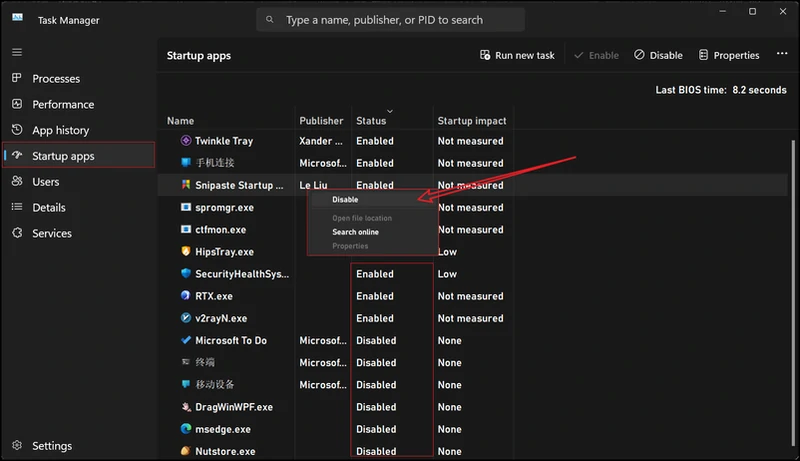Click the Processes icon in the sidebar
Image resolution: width=800 pixels, height=461 pixels.
click(17, 78)
